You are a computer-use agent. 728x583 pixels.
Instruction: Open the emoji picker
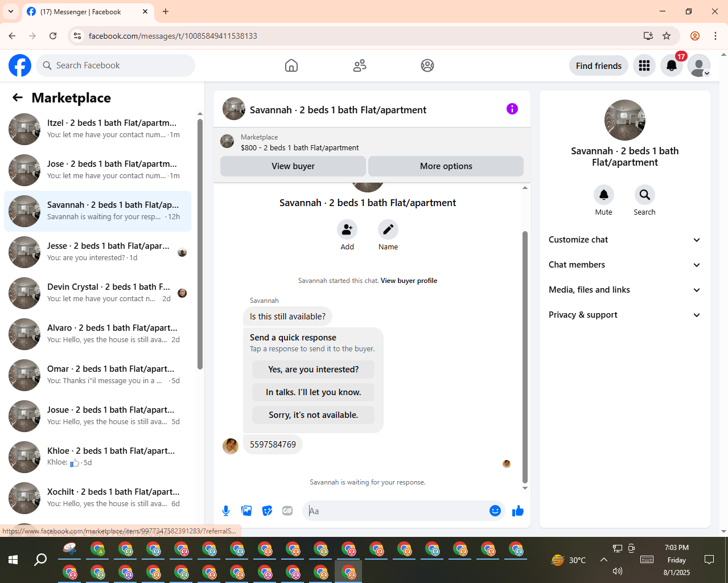495,511
